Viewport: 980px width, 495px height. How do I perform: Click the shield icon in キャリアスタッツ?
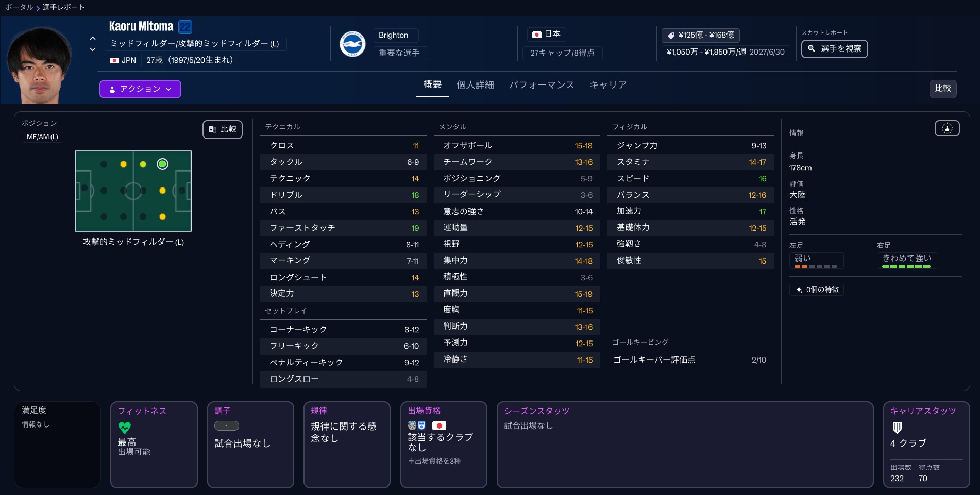tap(897, 428)
